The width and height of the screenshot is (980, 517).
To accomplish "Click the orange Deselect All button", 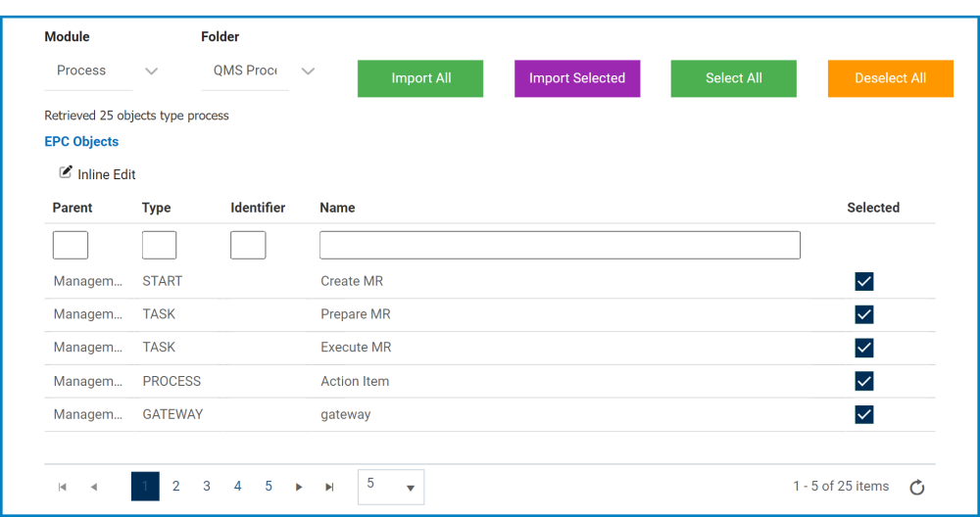I will click(890, 78).
